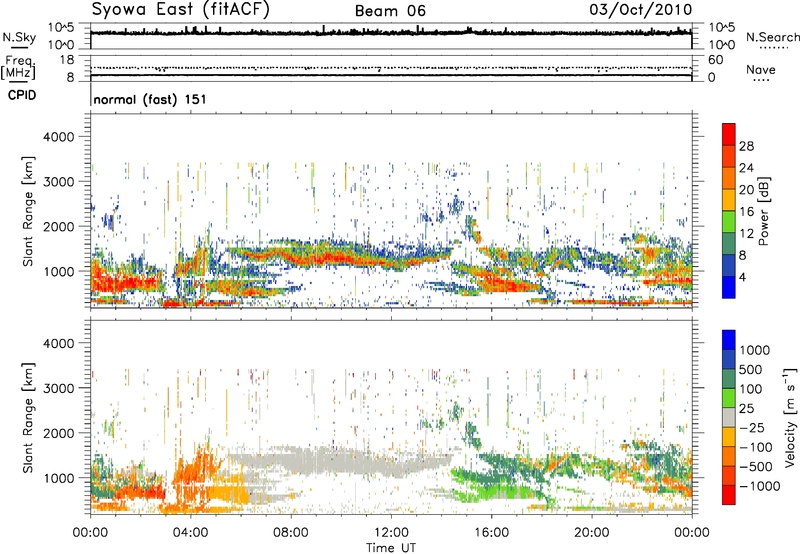800x554 pixels.
Task: Click the 'Syowa East (fitACF)' title text
Action: pos(181,9)
